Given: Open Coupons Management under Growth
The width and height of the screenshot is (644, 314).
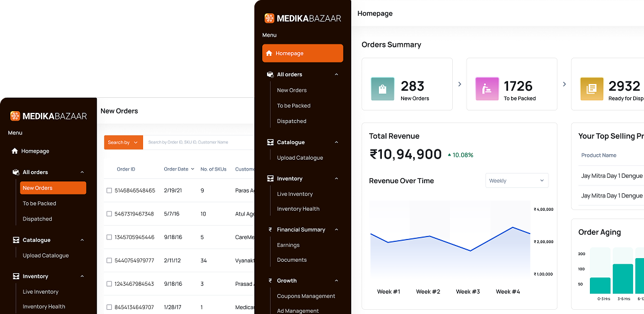Looking at the screenshot, I should [x=306, y=296].
